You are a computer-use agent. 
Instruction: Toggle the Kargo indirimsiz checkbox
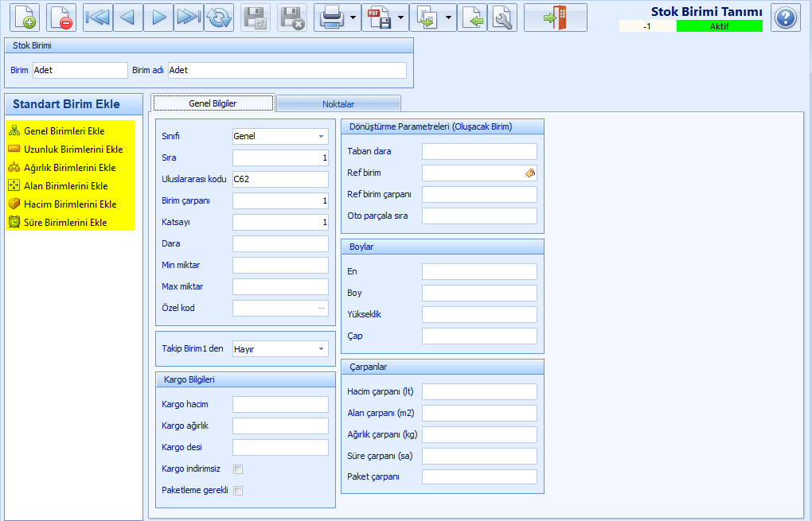(x=238, y=469)
